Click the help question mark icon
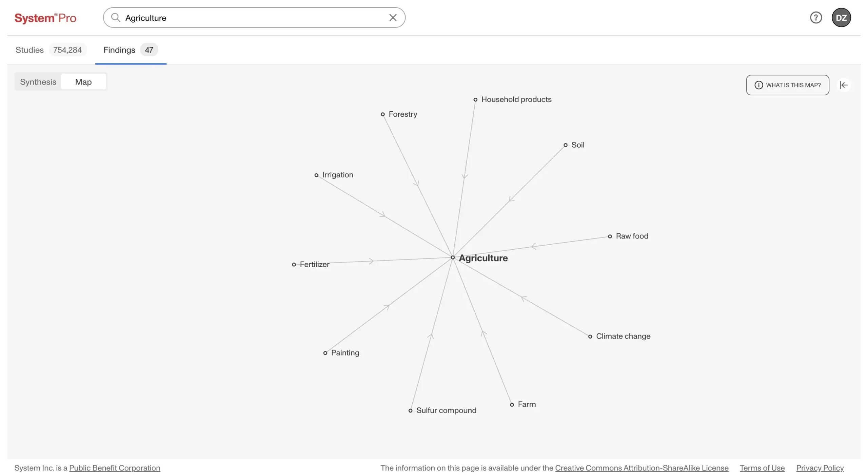Screen dimensions: 868x476 pos(816,17)
